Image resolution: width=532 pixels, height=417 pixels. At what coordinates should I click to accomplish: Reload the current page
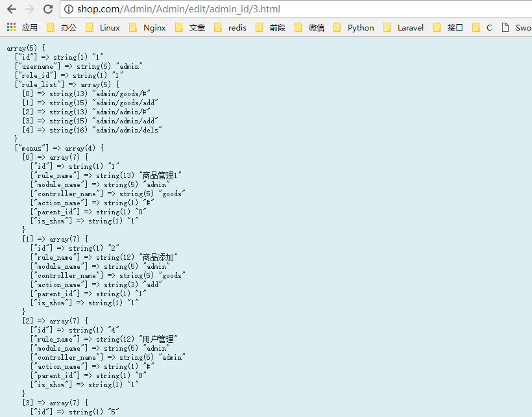48,9
